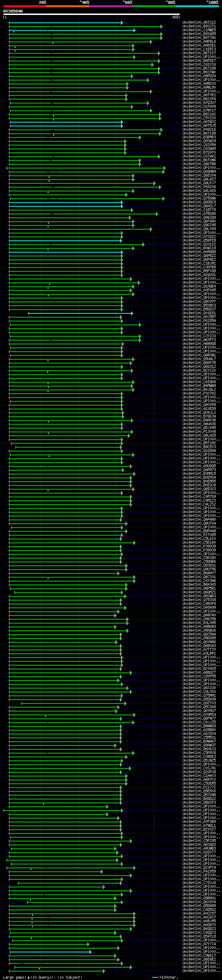Open hit UniRef100_B9S4D5

click(199, 34)
